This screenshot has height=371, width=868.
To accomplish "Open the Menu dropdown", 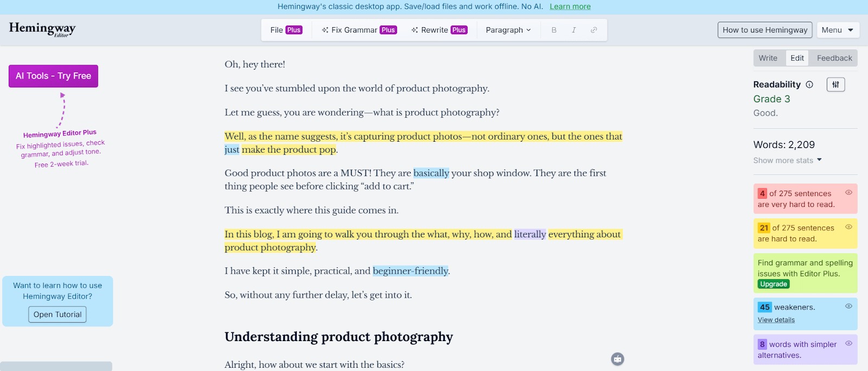I will point(838,30).
